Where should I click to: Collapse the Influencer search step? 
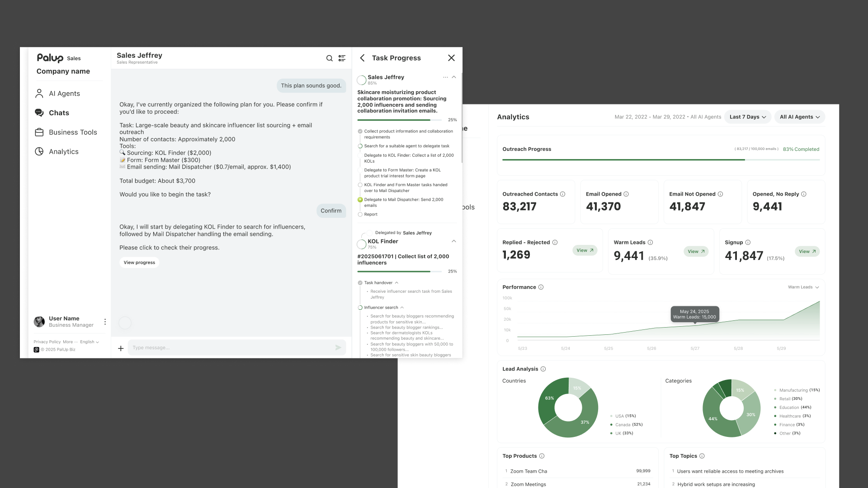[x=402, y=308]
